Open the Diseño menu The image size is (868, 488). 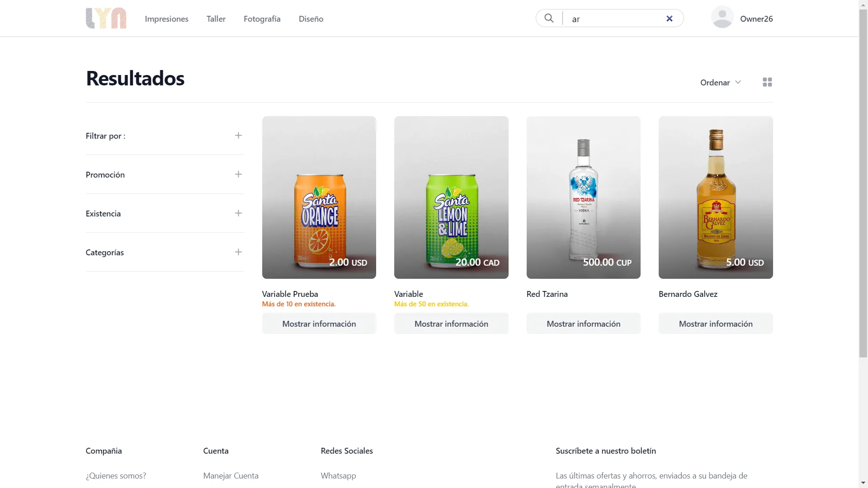(x=311, y=19)
